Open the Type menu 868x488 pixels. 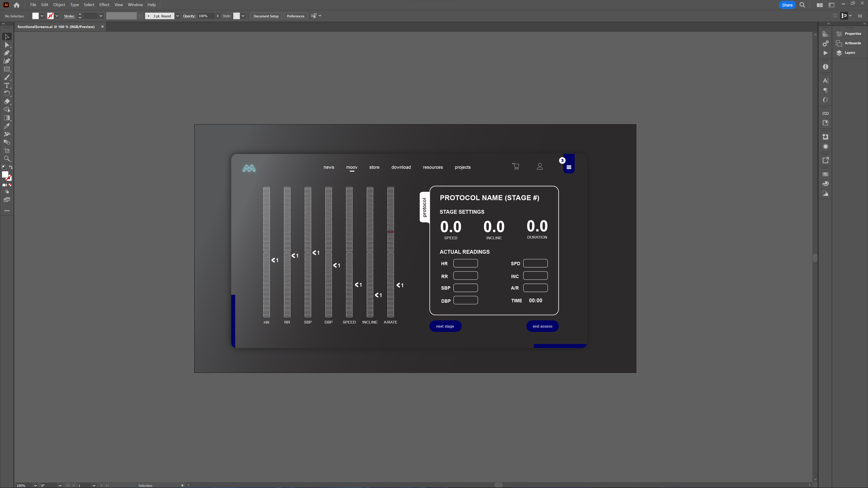pyautogui.click(x=74, y=5)
